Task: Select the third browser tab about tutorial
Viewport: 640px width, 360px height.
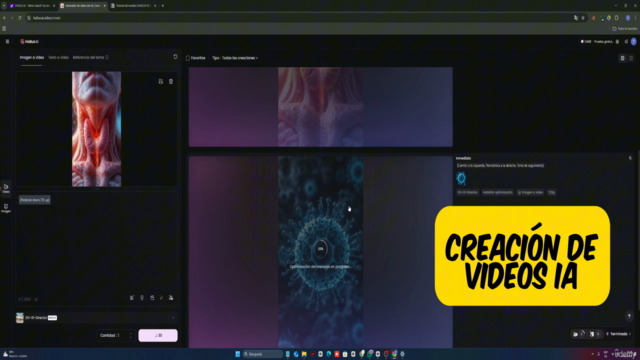Action: click(133, 6)
